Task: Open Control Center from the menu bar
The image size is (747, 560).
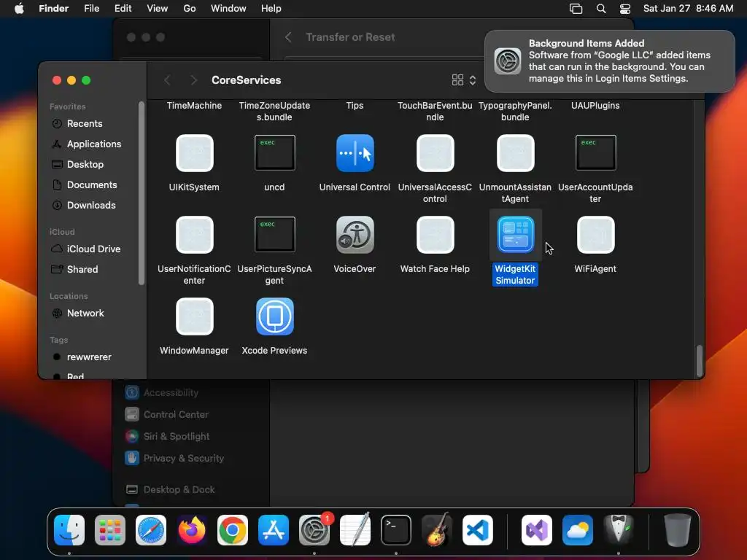Action: coord(625,9)
